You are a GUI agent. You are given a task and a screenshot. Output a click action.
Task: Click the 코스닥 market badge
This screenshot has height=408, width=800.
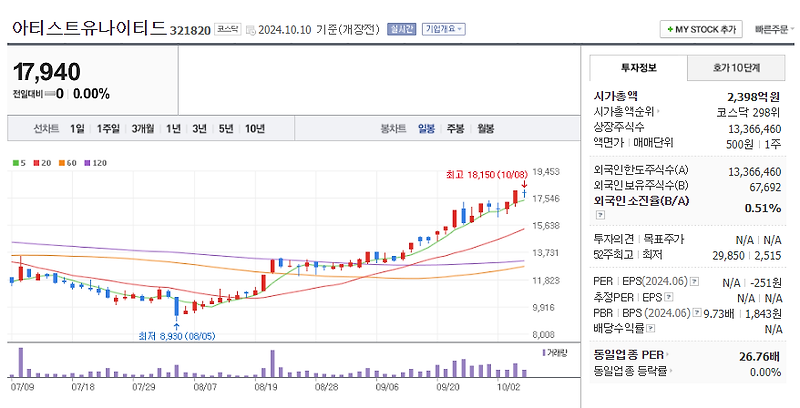click(x=227, y=29)
